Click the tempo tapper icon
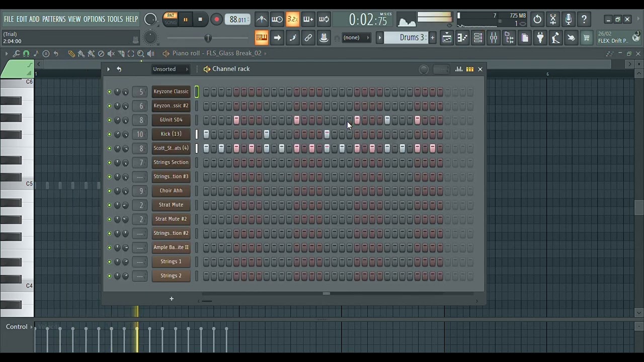 [x=555, y=38]
